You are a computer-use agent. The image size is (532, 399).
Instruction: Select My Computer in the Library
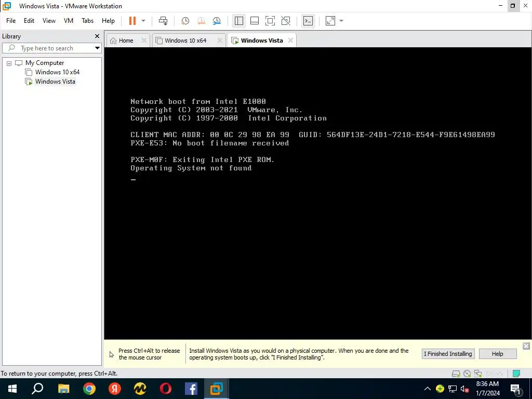click(x=45, y=63)
